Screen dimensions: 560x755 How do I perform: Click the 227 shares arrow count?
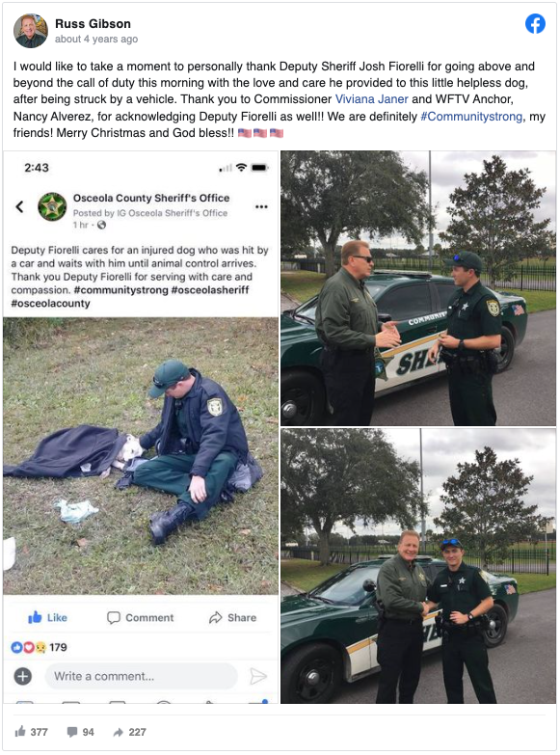(x=129, y=732)
